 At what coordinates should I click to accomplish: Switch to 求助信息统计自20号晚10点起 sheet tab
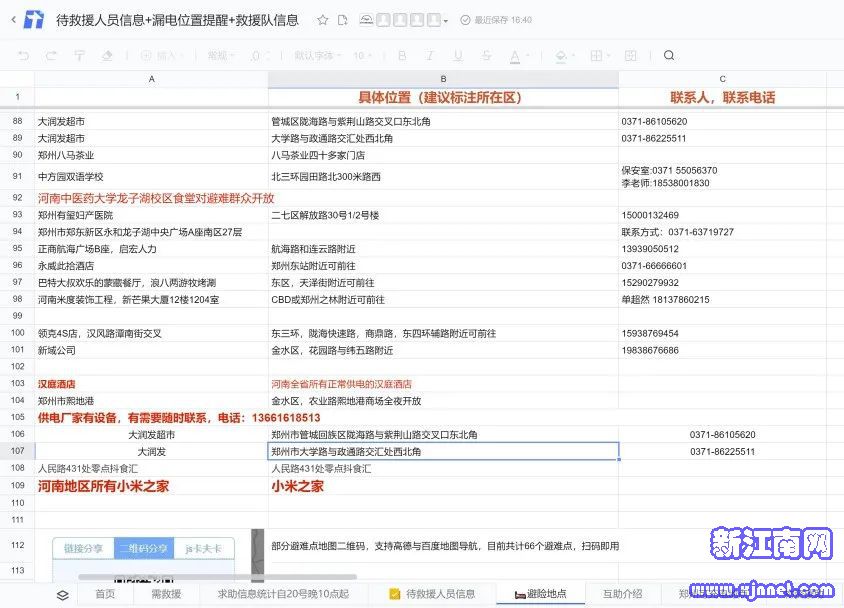[283, 594]
